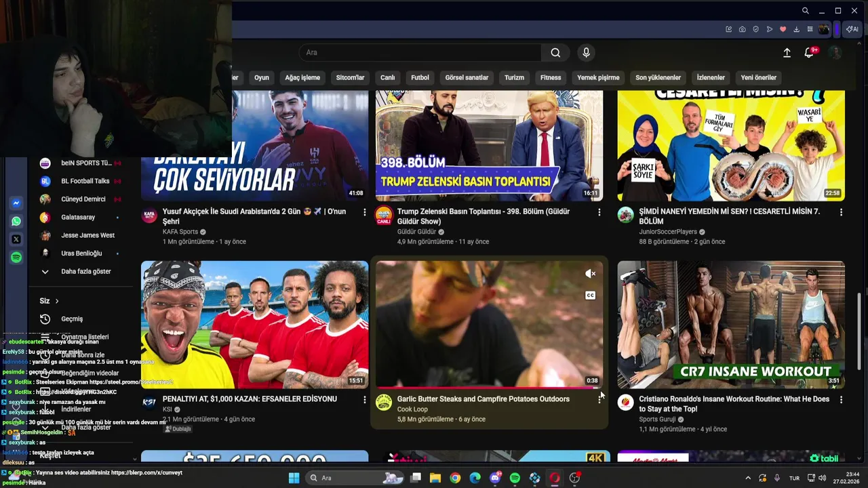868x488 pixels.
Task: Select the Turizm filter chip
Action: (x=514, y=77)
